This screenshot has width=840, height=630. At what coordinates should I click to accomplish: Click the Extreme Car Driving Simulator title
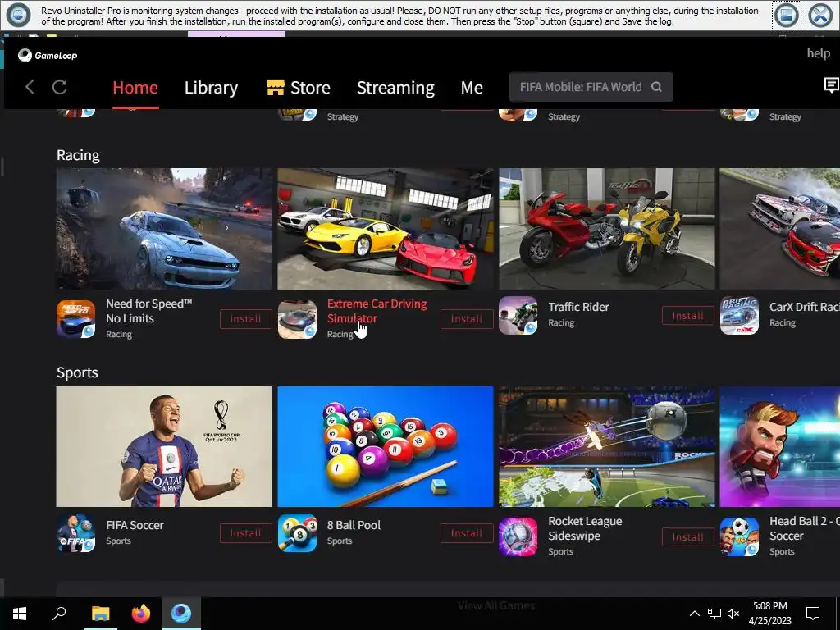click(377, 311)
